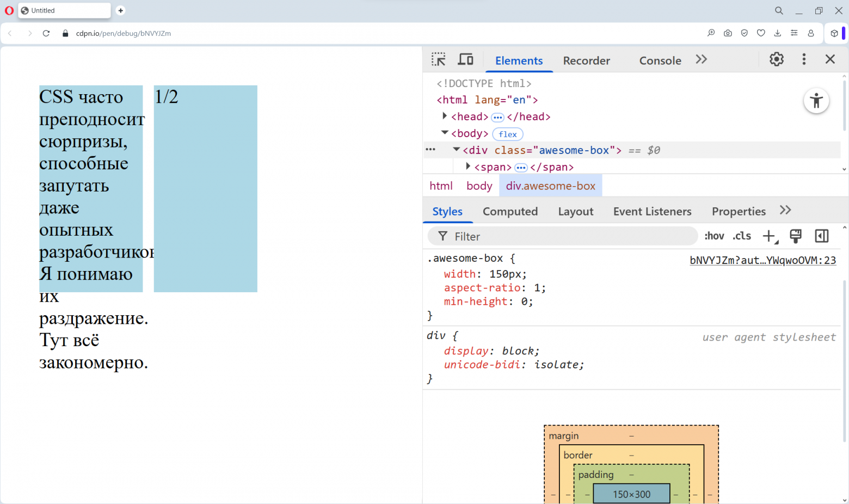The width and height of the screenshot is (849, 504).
Task: Click the accessibility overlay icon
Action: [x=816, y=101]
